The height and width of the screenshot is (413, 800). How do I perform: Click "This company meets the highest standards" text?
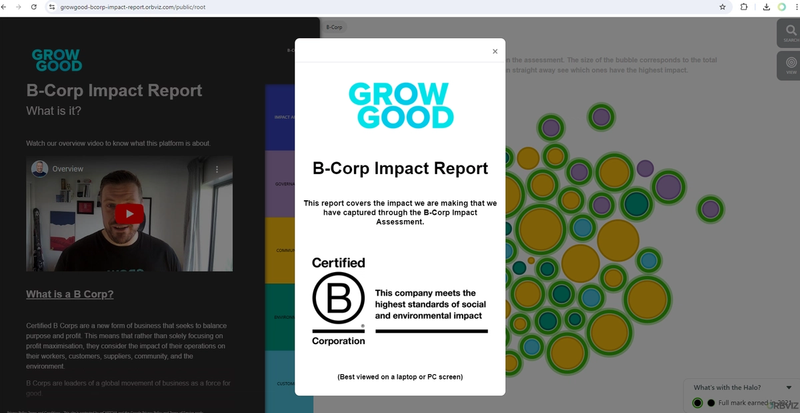(x=431, y=304)
